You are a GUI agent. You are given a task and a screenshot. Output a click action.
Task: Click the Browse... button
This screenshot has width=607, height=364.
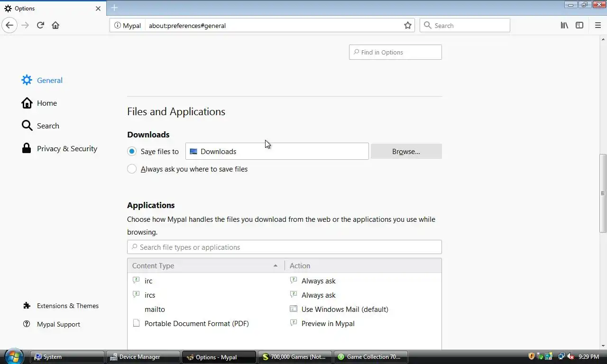pos(406,151)
